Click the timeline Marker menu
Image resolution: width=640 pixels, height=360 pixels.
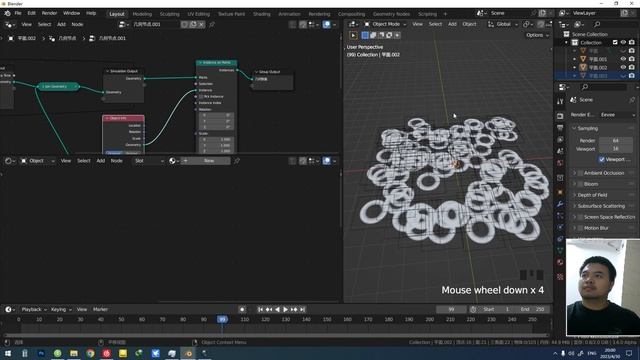pos(100,309)
